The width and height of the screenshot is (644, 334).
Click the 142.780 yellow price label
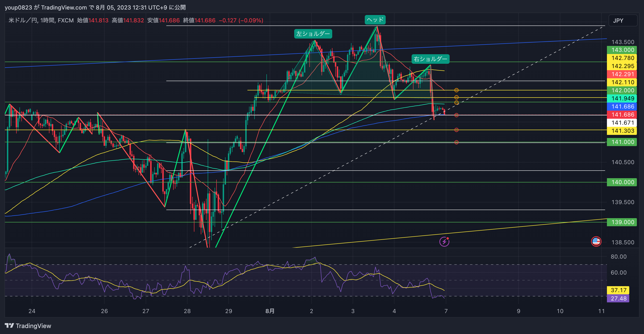click(x=622, y=58)
